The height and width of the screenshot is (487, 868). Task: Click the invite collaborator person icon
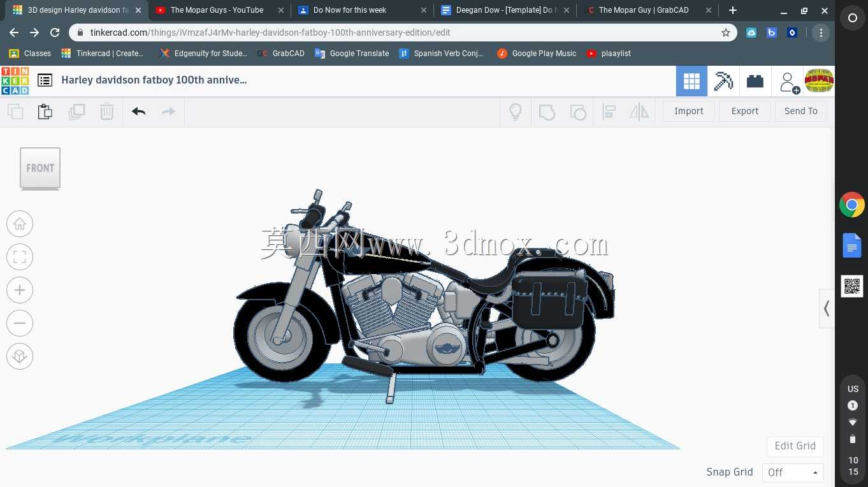coord(789,82)
